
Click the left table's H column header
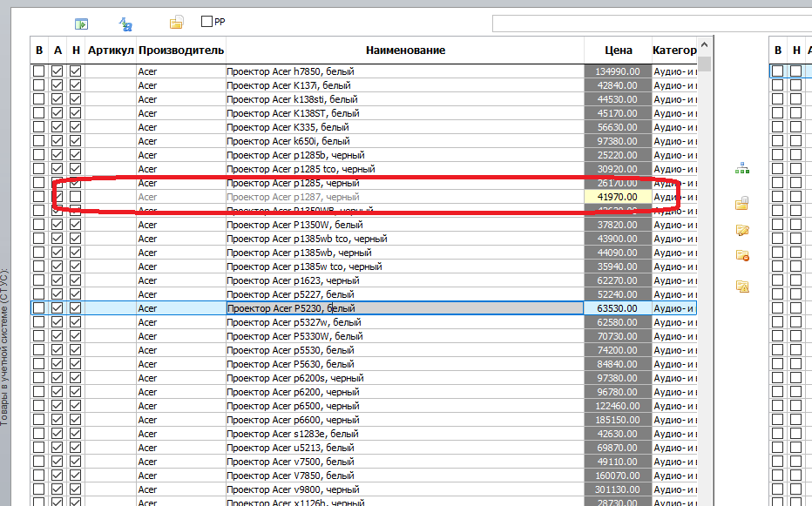coord(76,51)
